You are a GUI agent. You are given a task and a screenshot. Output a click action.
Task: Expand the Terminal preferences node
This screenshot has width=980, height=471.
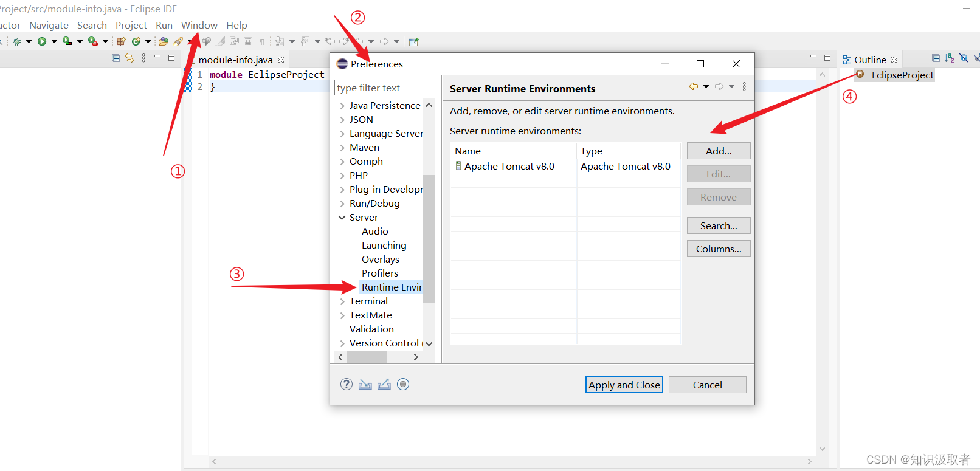click(x=342, y=301)
